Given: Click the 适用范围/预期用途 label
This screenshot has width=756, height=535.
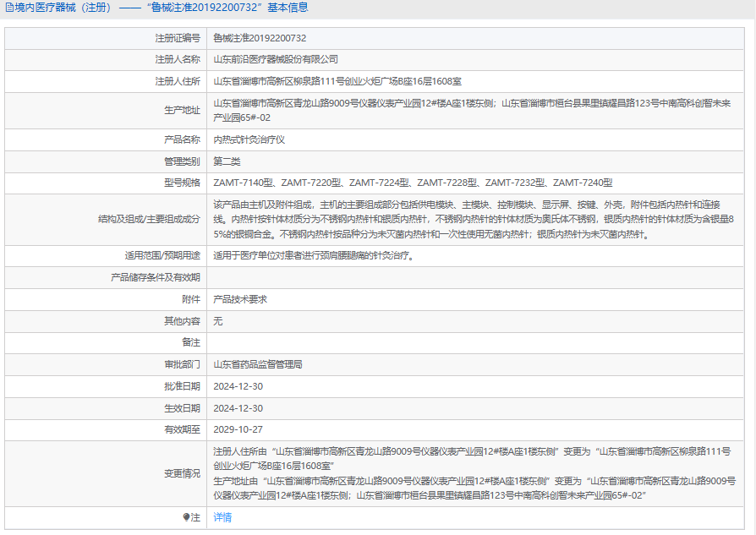Looking at the screenshot, I should (x=162, y=255).
